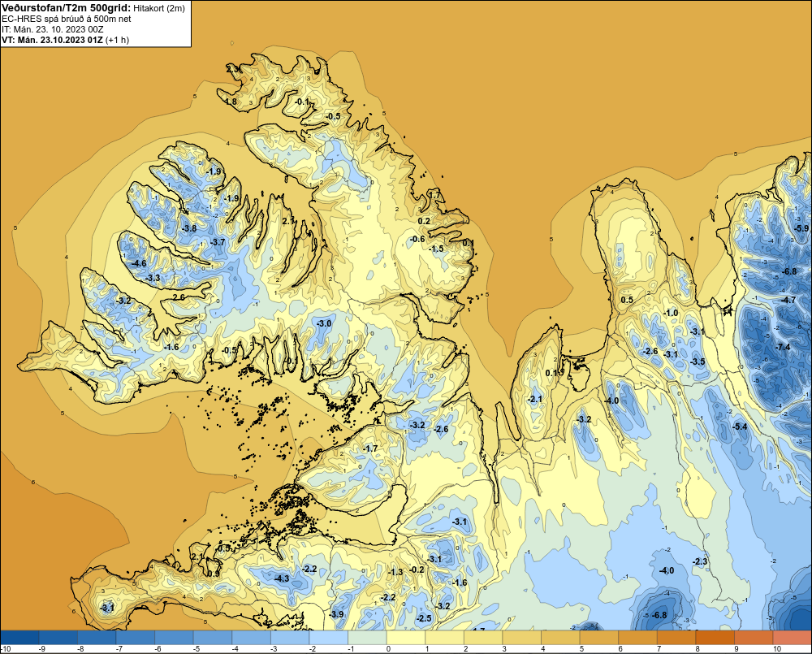
Task: Click the "-4.7" temperature value on the map
Action: pos(788,300)
